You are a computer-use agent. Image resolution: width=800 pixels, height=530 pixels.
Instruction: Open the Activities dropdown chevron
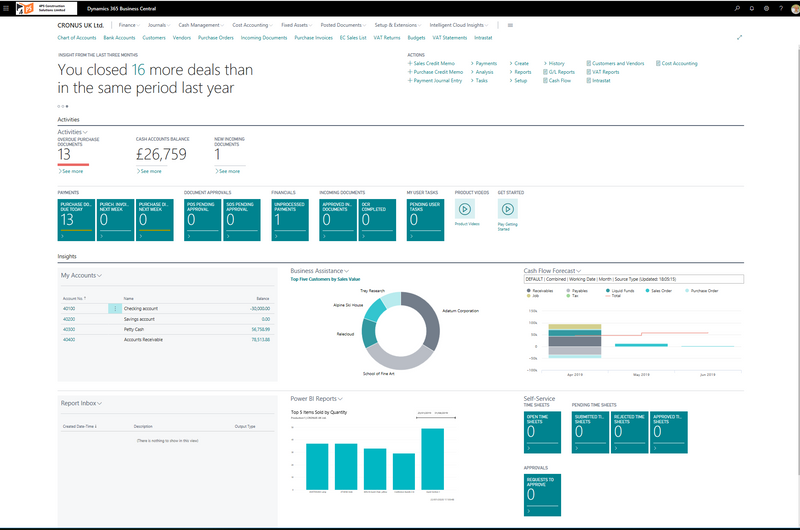(x=85, y=132)
